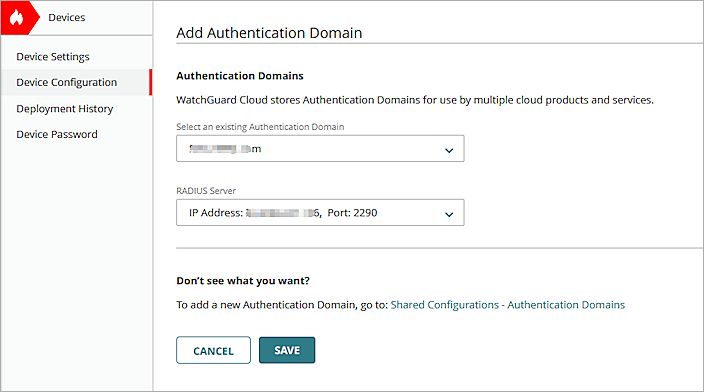The width and height of the screenshot is (704, 392).
Task: Click the 'Don't see what you want?' text
Action: click(243, 281)
